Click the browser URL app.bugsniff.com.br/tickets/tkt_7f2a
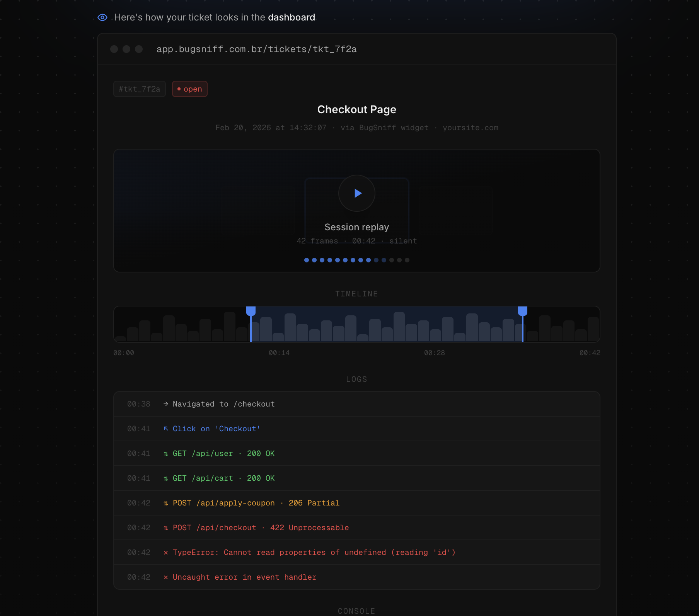The width and height of the screenshot is (699, 616). (257, 49)
